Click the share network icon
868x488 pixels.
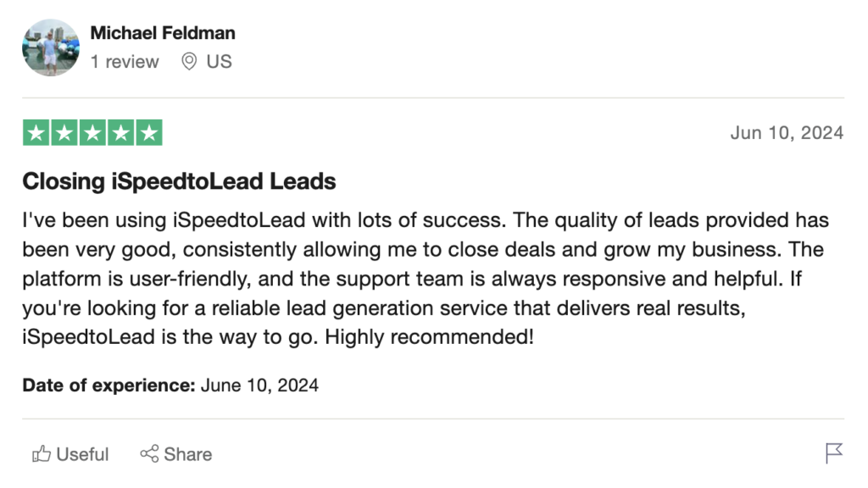point(149,454)
